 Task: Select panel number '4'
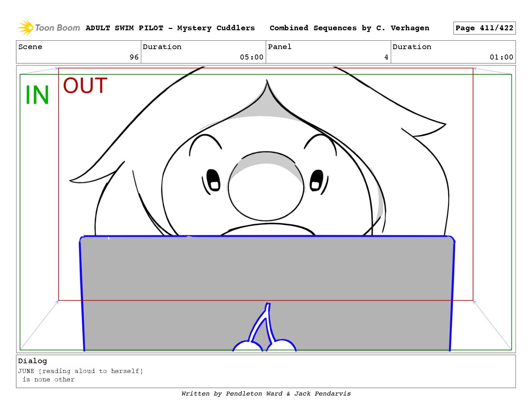(386, 57)
